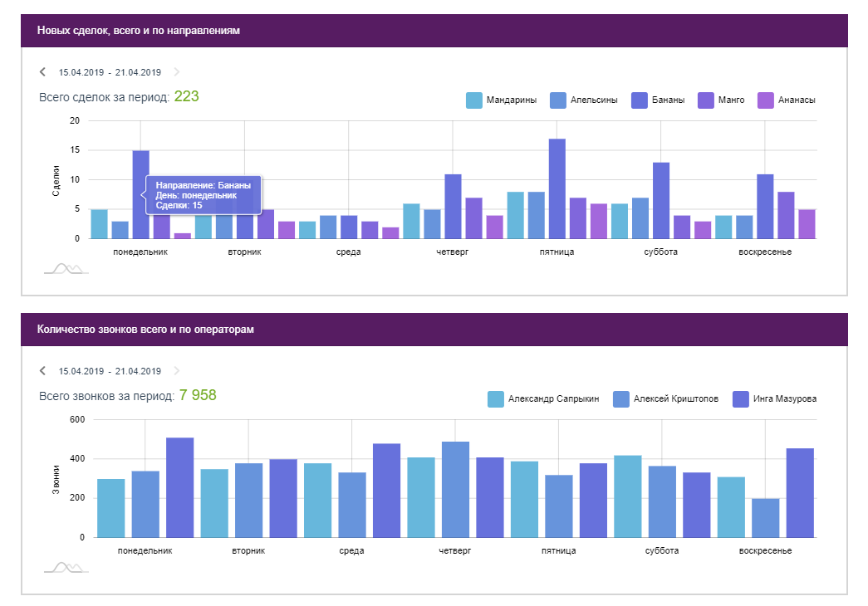Open the date range picker in the calls panel

coord(110,371)
